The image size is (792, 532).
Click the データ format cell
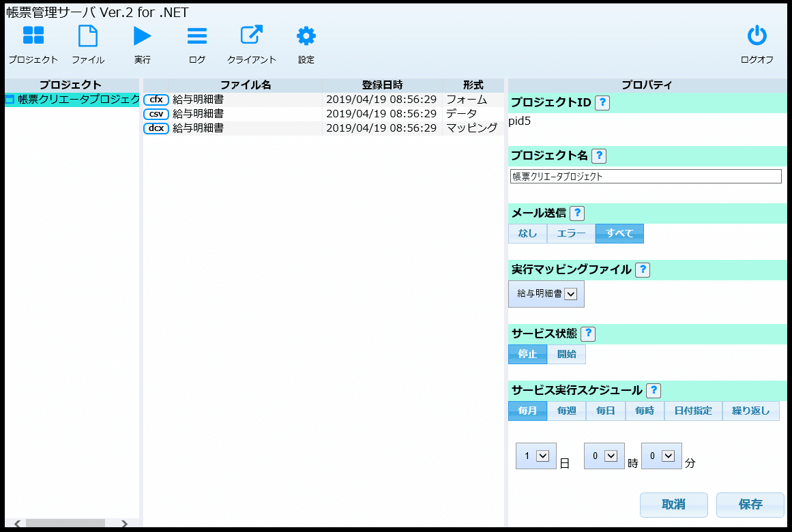tap(461, 114)
